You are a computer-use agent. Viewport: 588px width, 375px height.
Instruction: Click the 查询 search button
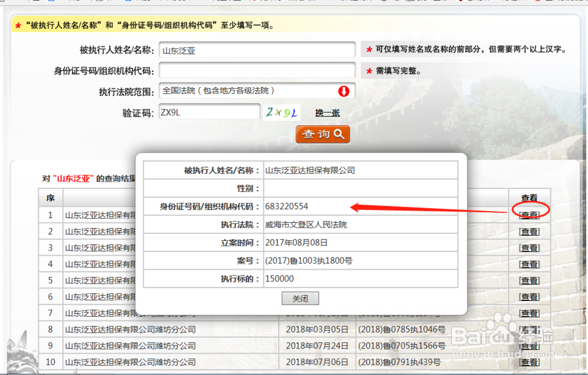322,134
